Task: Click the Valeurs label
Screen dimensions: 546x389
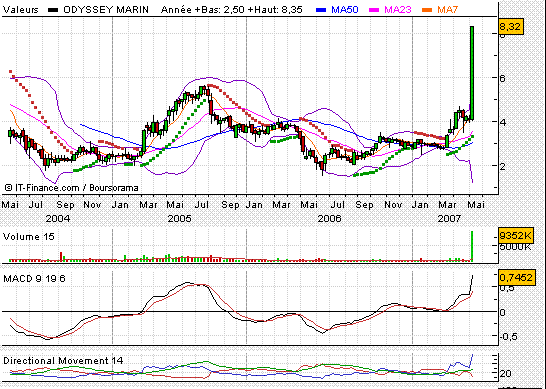Action: coord(21,10)
